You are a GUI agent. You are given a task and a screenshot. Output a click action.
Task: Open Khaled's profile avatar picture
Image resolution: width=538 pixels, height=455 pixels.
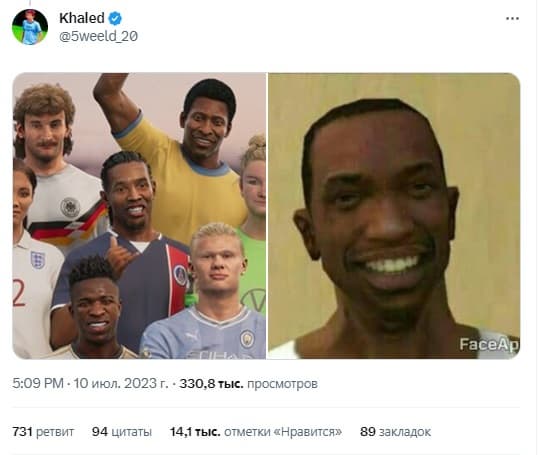[30, 27]
